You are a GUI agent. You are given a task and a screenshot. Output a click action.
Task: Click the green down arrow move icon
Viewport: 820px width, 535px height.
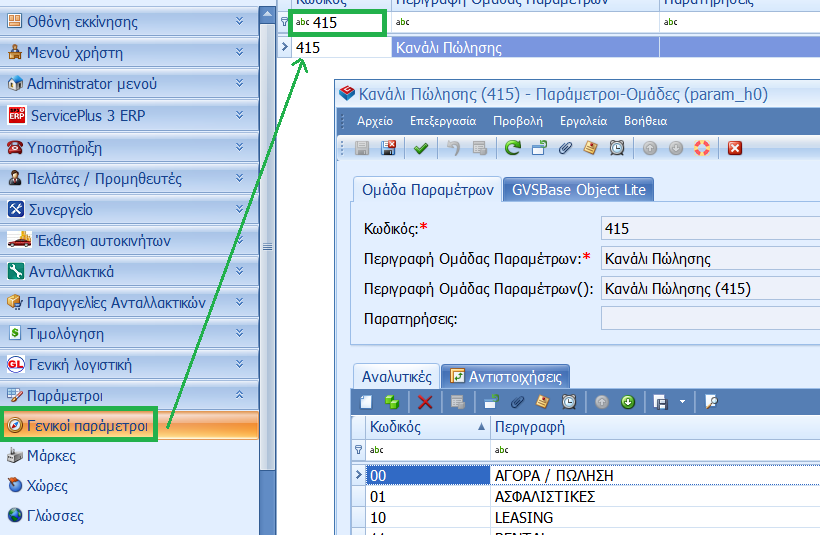[x=628, y=402]
